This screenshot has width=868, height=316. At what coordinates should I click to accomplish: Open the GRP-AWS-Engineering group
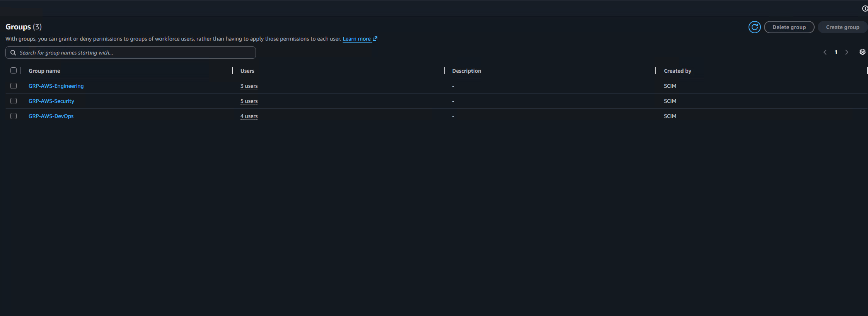(56, 86)
